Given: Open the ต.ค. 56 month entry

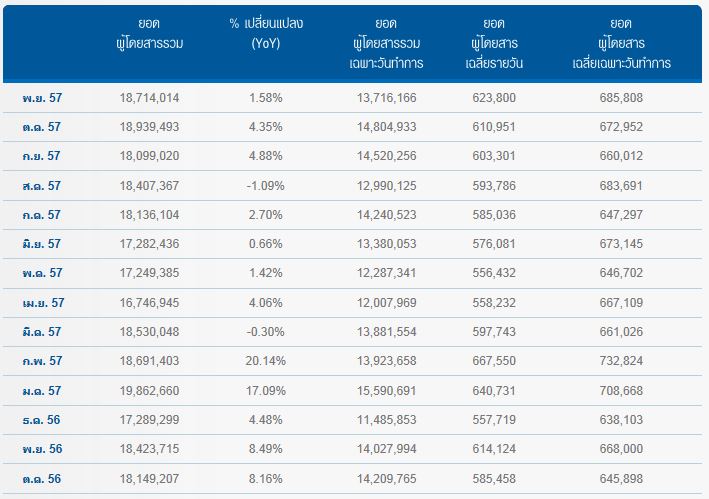Looking at the screenshot, I should pos(42,478).
